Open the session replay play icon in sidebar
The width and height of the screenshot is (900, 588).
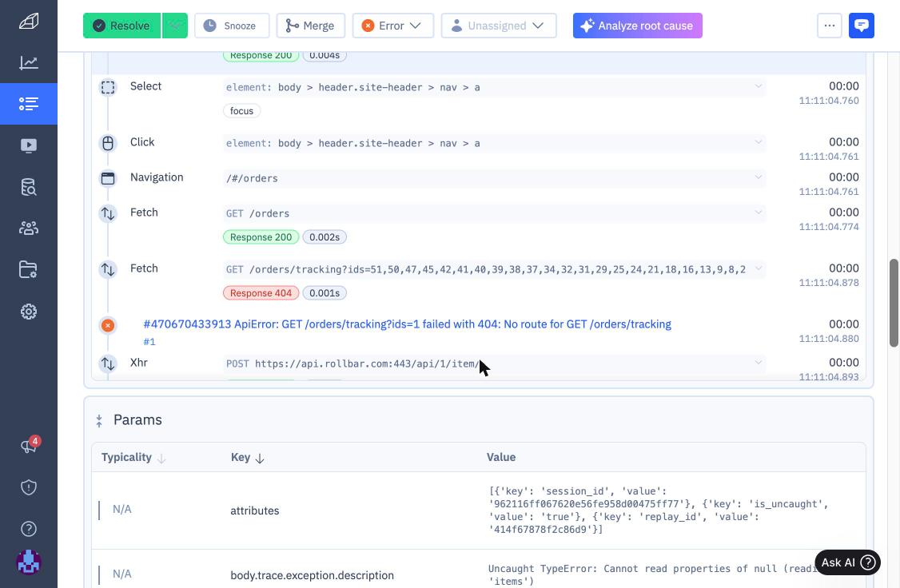29,145
